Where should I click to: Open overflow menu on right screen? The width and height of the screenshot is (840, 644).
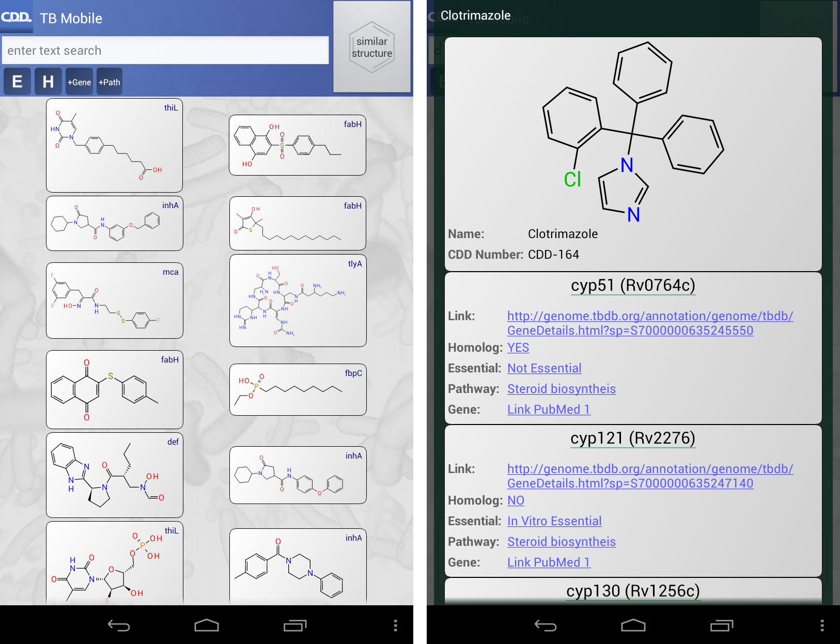coord(822,625)
